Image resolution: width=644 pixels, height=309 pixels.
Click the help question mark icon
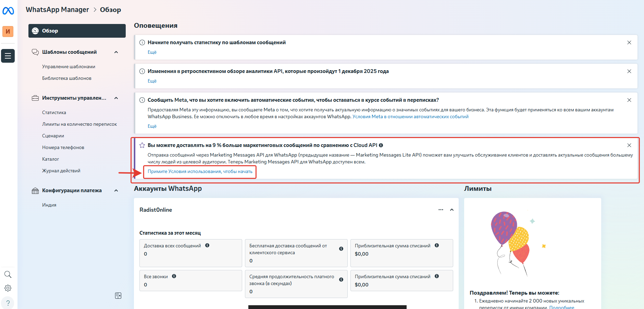(8, 303)
